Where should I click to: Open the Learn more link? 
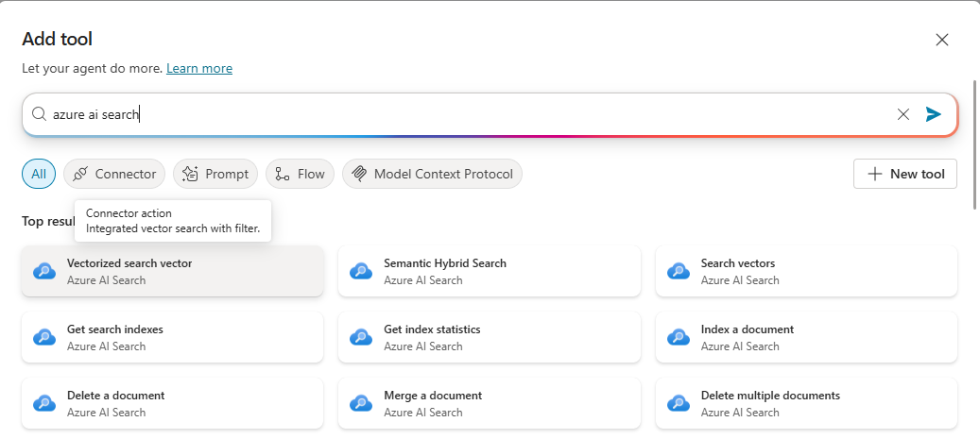point(199,69)
